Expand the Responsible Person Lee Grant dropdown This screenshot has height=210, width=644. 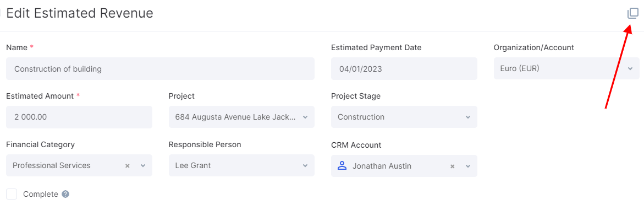click(x=305, y=165)
